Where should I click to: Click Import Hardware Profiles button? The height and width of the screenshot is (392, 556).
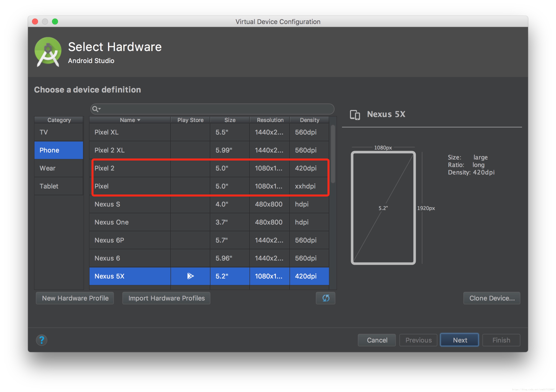point(166,298)
